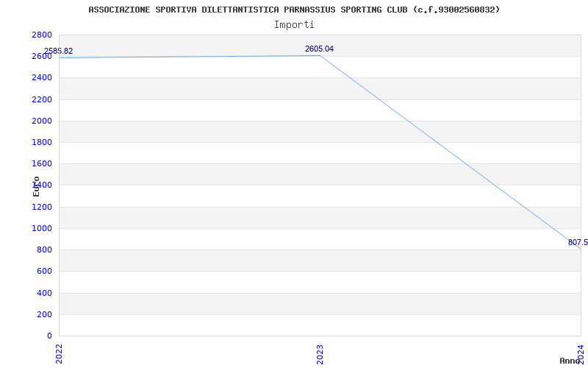Click the 1800 y-axis value
The image size is (588, 368).
coord(42,142)
